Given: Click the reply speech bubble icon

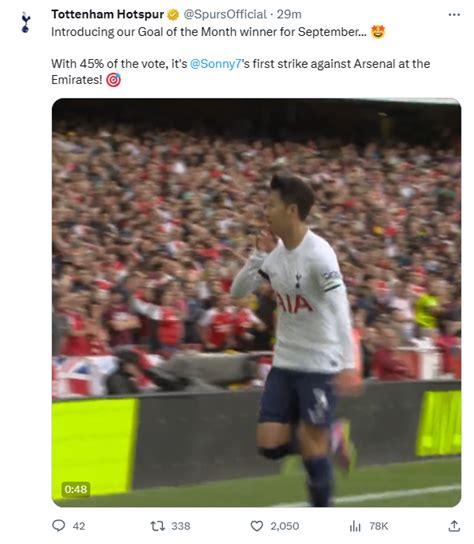Looking at the screenshot, I should pyautogui.click(x=58, y=526).
